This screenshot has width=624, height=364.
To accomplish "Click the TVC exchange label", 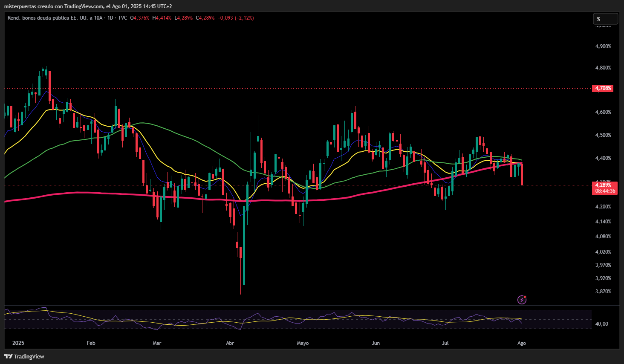I will coord(122,18).
